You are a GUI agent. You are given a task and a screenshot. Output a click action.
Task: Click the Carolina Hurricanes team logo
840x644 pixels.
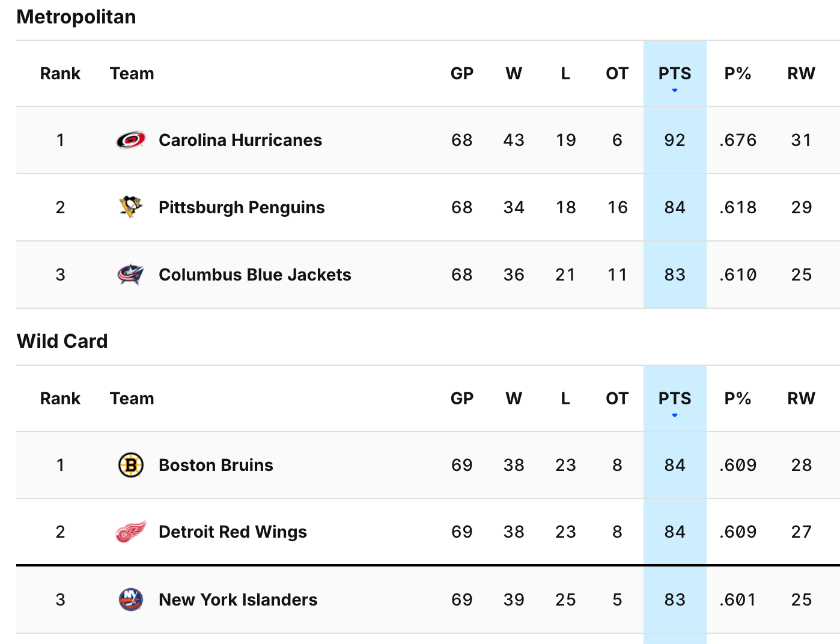[130, 140]
